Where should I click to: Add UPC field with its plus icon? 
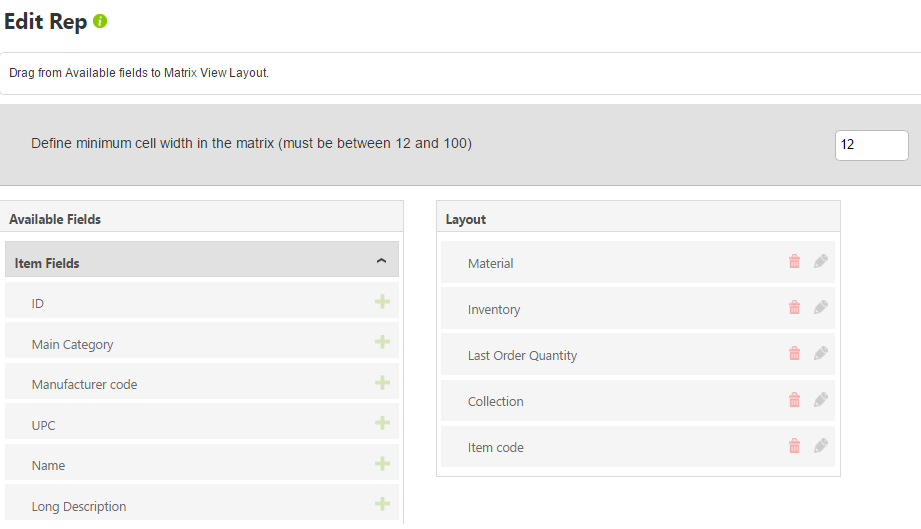coord(382,423)
